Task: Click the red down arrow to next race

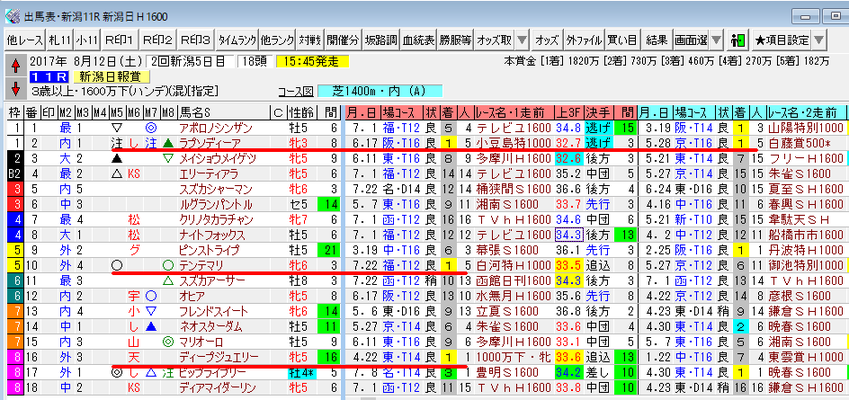Action: [15, 87]
